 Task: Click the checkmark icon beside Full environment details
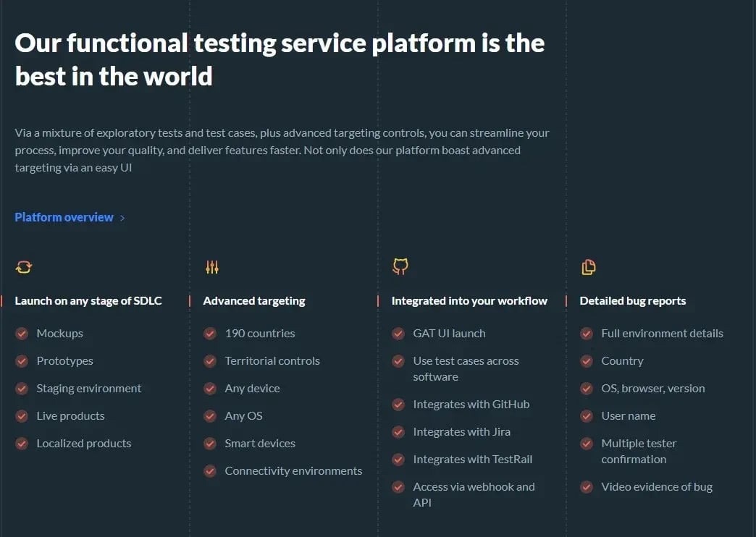click(587, 334)
